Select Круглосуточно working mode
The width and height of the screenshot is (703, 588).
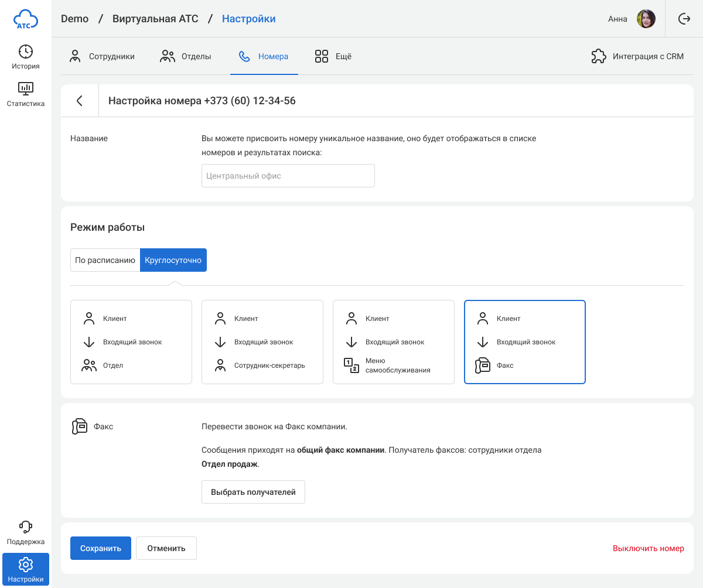[173, 260]
